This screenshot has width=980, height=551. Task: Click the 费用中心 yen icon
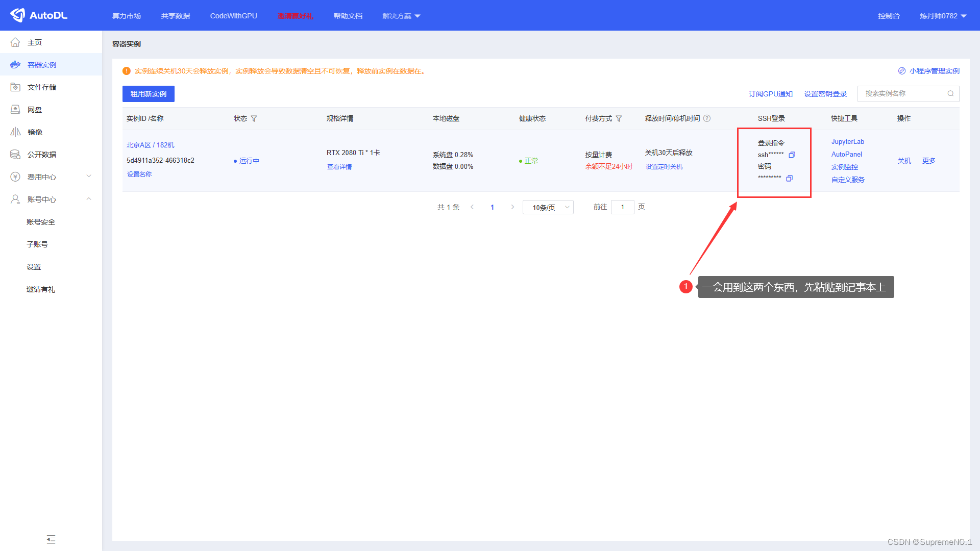(x=15, y=177)
